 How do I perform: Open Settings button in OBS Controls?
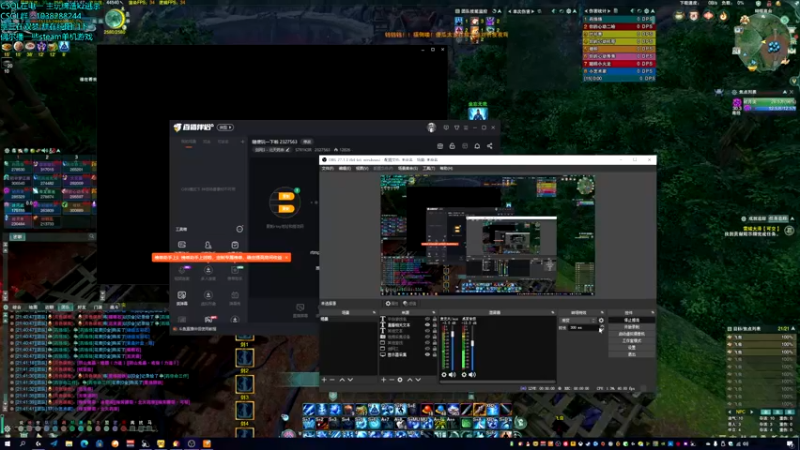(x=632, y=347)
